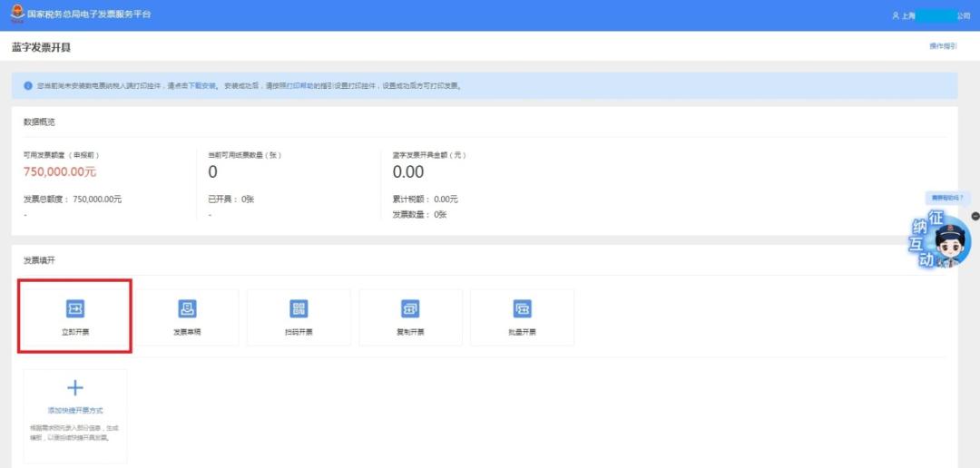This screenshot has height=468, width=980.
Task: Click the 当前可用纸票数量 0 value
Action: [x=213, y=172]
